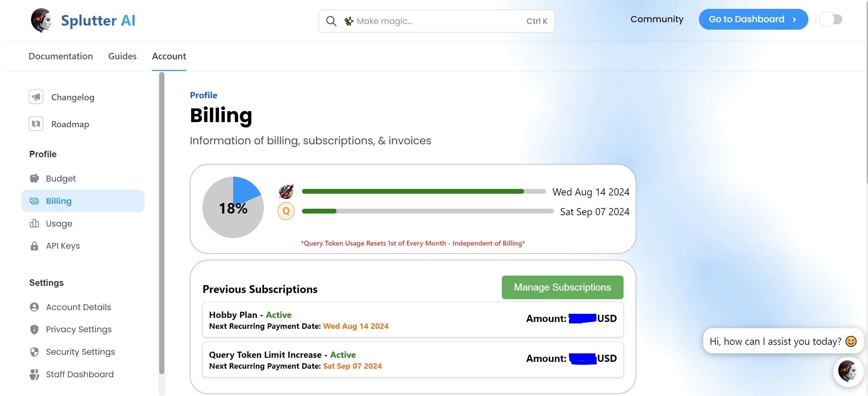
Task: Click the sparkle magic icon in search box
Action: pos(349,21)
